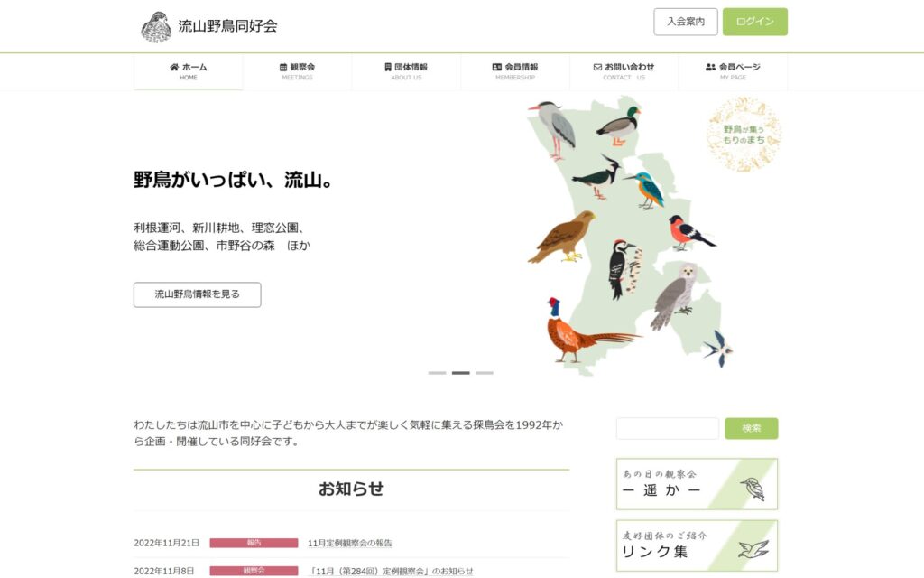924x578 pixels.
Task: Click the 流山野鳥情報を見る button
Action: 198,295
